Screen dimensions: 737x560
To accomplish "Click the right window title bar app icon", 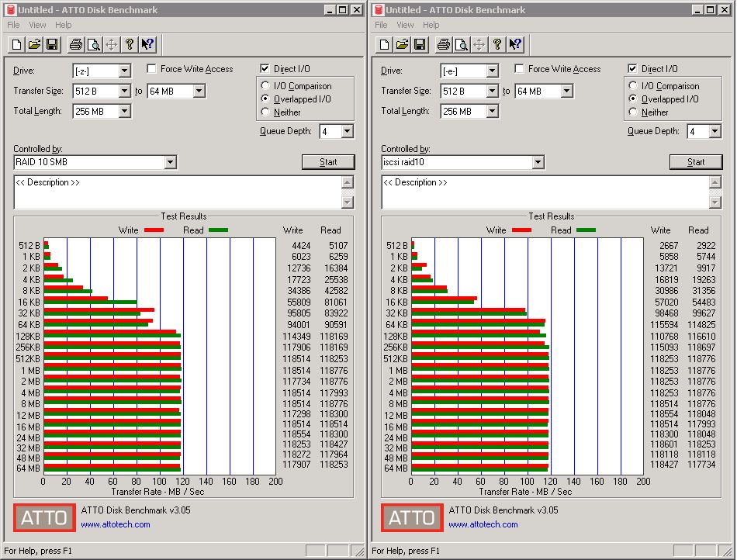I will coord(379,10).
